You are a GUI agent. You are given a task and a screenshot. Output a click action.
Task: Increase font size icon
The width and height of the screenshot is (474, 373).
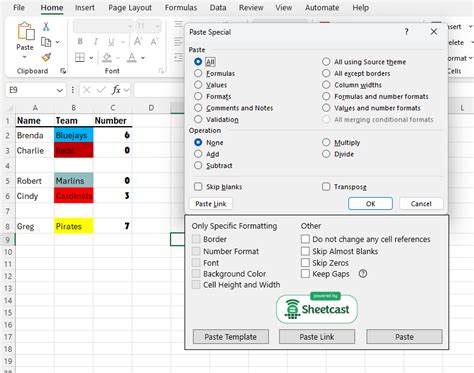tap(138, 42)
